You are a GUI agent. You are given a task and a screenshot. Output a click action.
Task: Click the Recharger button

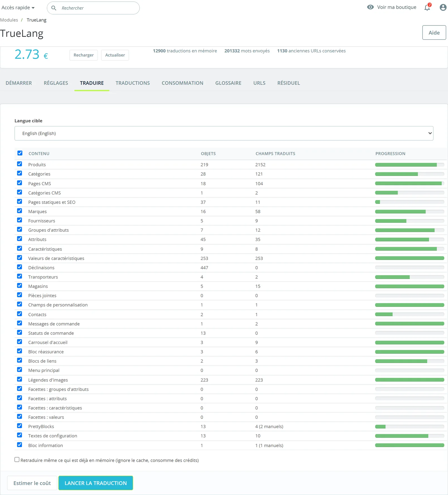point(84,55)
